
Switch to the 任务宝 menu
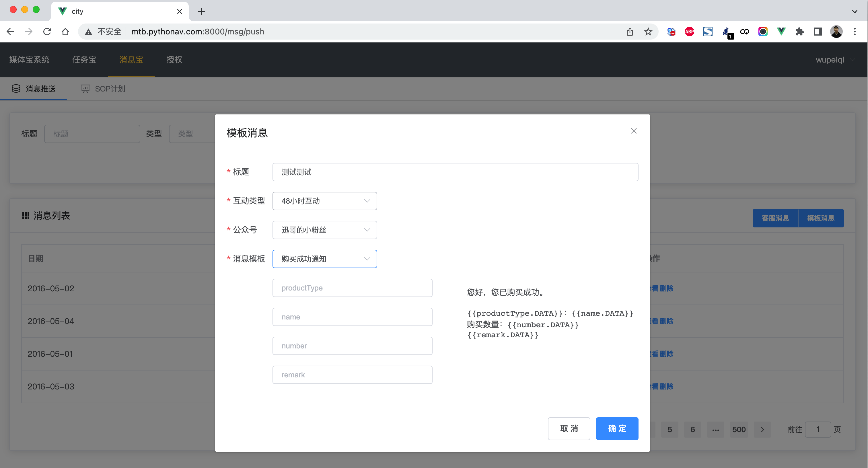(x=84, y=60)
